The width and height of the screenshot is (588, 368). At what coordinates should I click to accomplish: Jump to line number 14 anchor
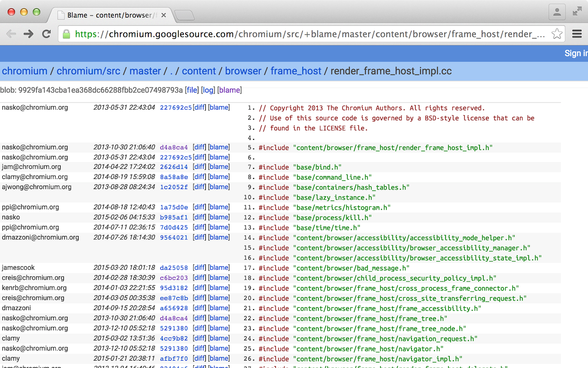point(249,238)
